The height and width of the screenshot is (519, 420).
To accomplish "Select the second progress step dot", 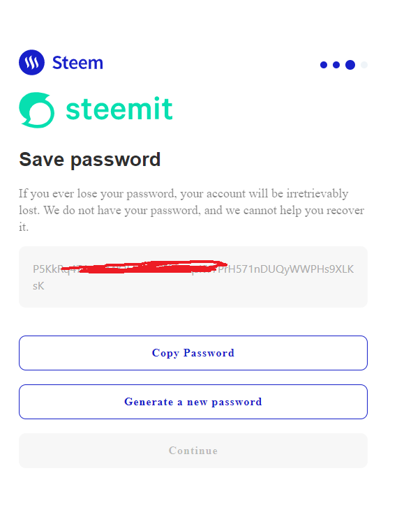I will click(336, 65).
